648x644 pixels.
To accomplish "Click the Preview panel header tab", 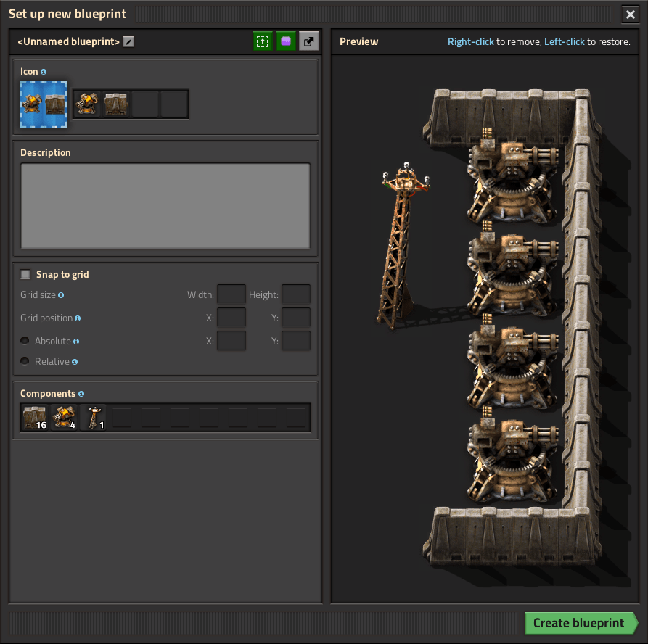I will (358, 41).
